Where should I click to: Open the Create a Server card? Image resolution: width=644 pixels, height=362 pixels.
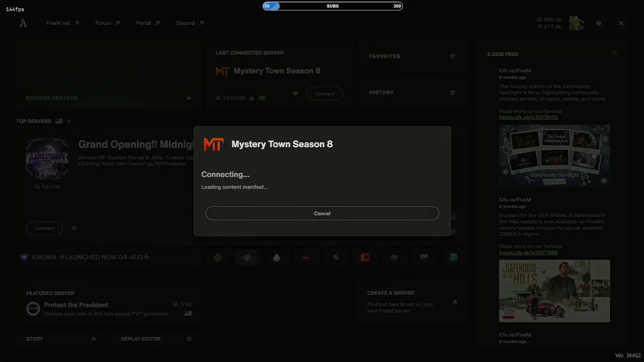[x=412, y=303]
